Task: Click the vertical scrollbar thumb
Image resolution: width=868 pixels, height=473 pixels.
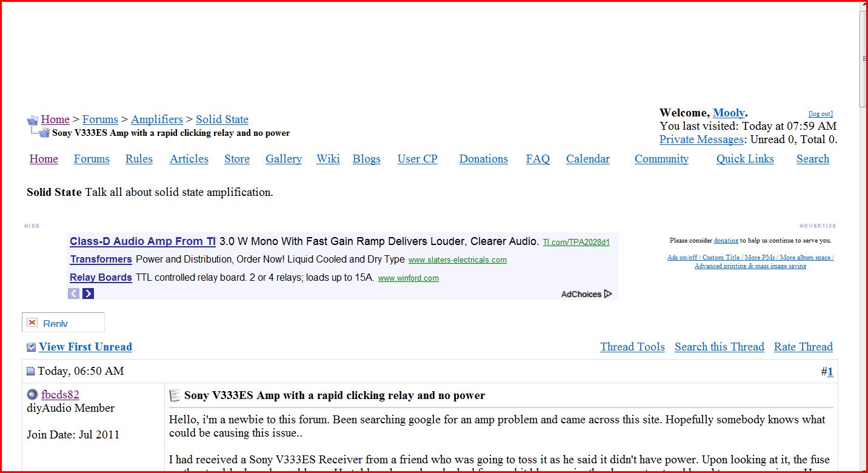Action: 863,59
